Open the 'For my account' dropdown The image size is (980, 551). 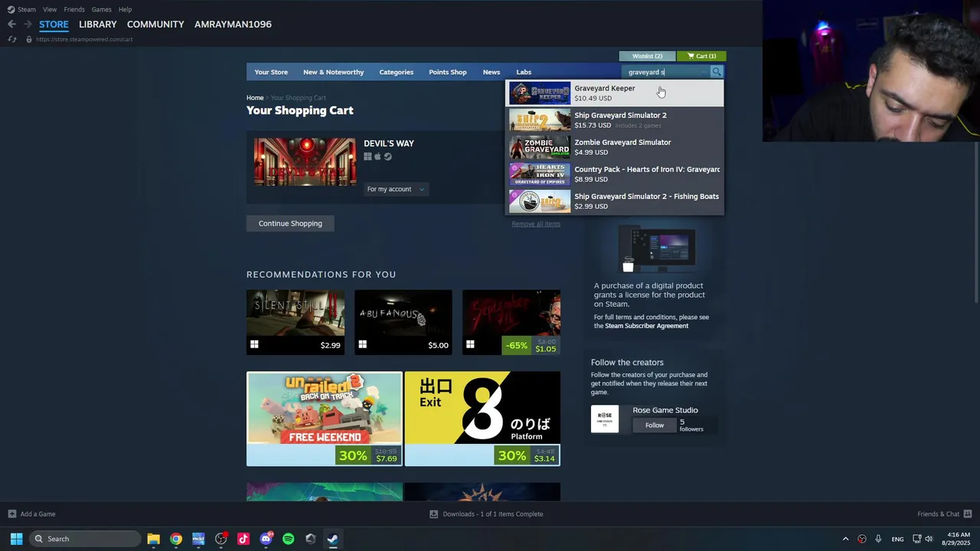pos(395,189)
